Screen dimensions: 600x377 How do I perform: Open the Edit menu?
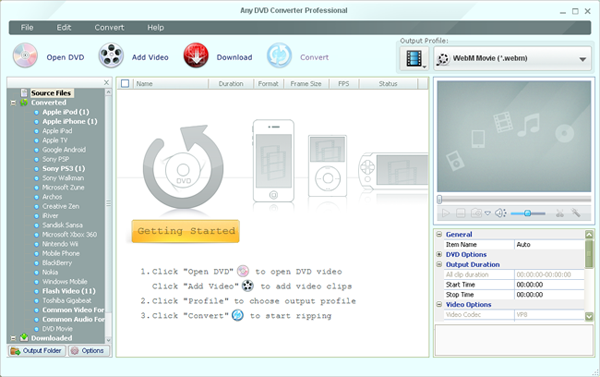pos(64,28)
